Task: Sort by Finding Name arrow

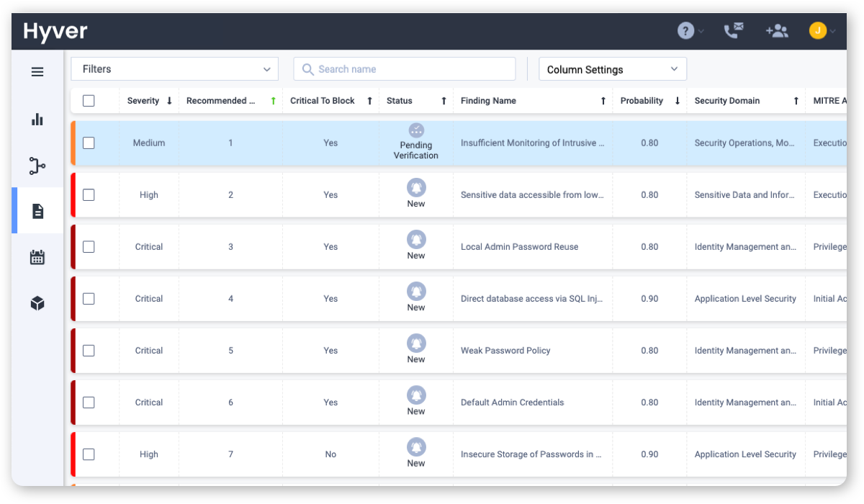Action: coord(603,101)
